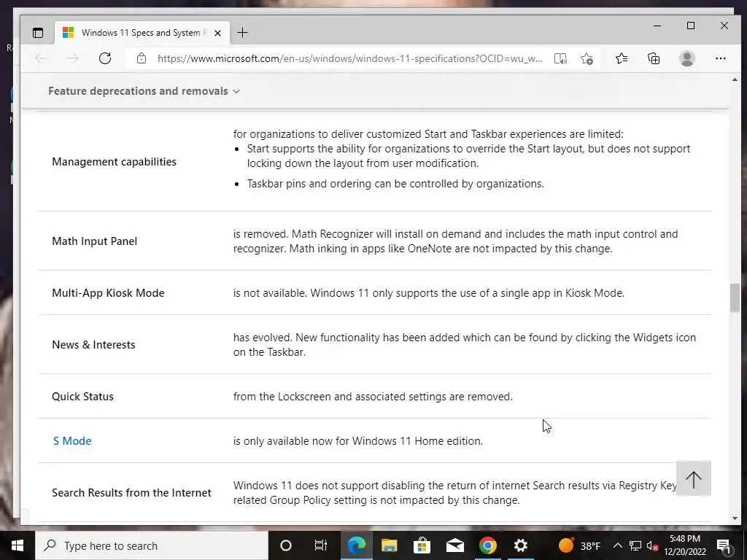
Task: Open a new tab with plus icon
Action: pyautogui.click(x=242, y=32)
